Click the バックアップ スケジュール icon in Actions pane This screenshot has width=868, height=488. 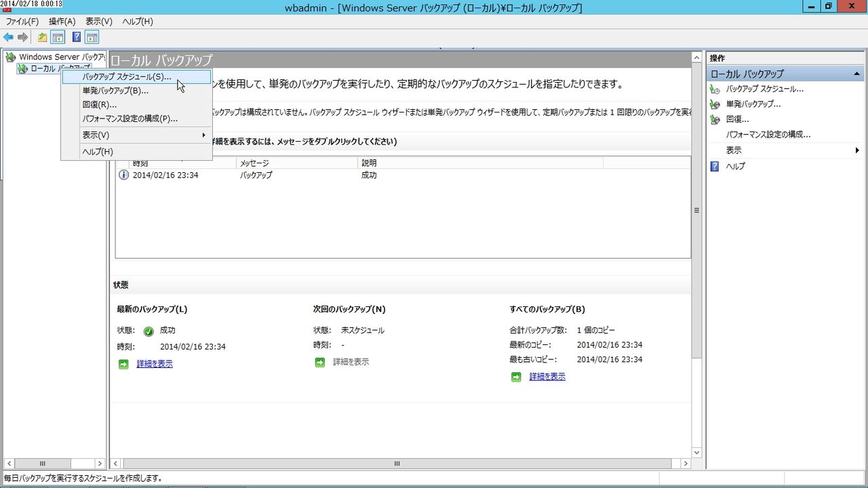(714, 89)
